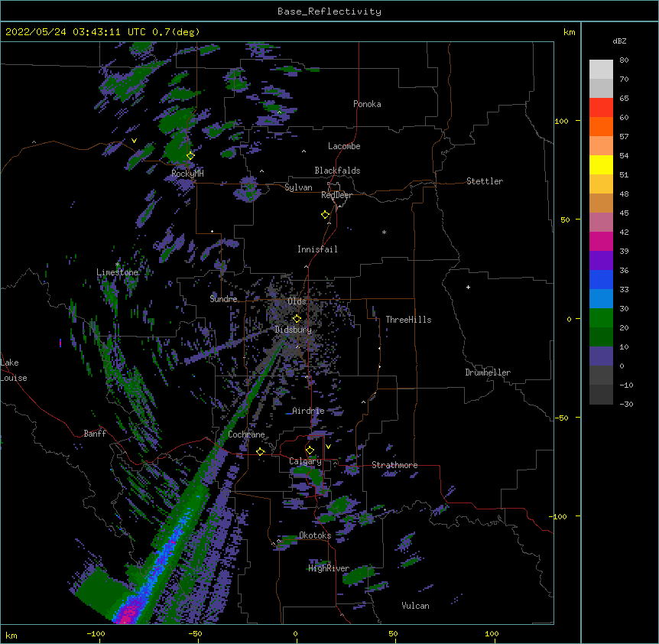Select the dark green 20–10 dBZ legend swatch
The image size is (659, 644).
point(601,337)
